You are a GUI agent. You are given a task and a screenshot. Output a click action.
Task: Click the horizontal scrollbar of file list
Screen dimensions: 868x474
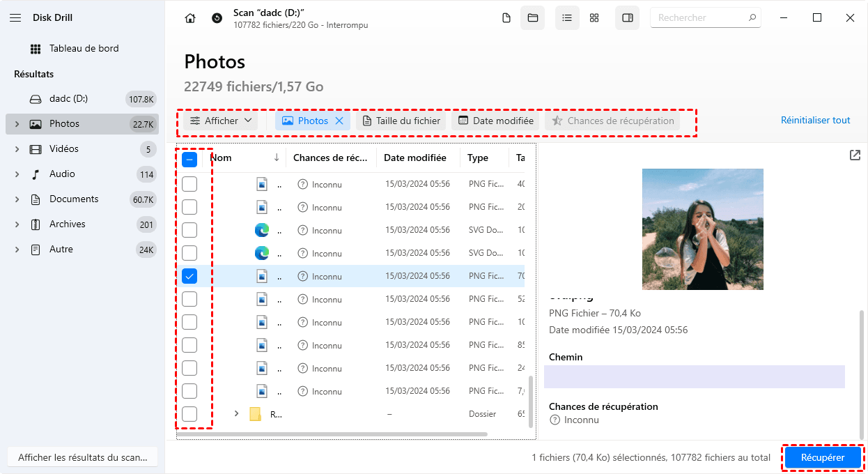point(348,434)
